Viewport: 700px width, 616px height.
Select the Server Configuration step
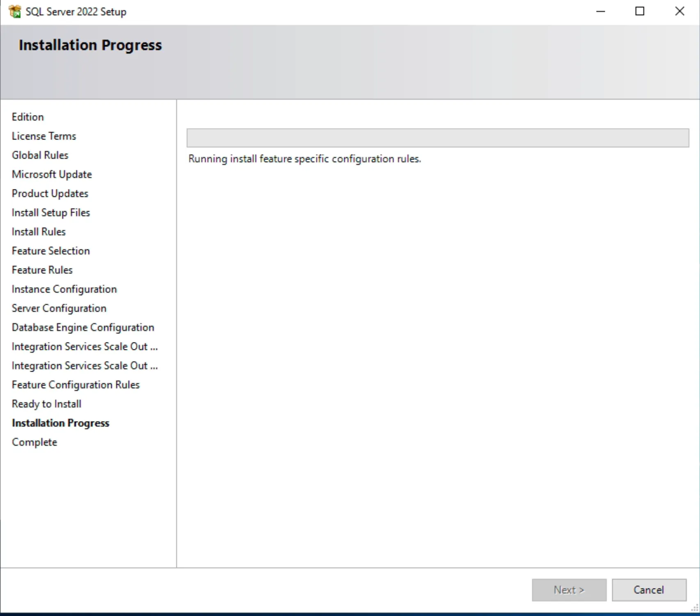[x=59, y=308]
